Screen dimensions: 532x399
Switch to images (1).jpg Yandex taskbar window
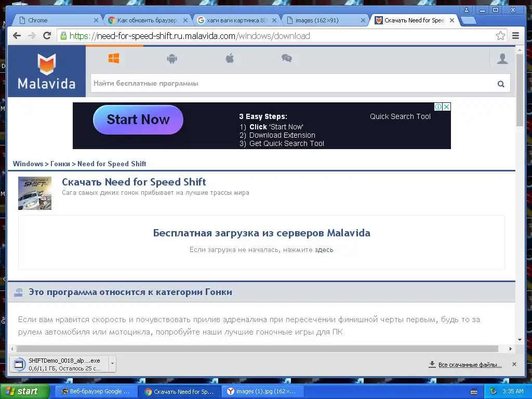(x=263, y=391)
